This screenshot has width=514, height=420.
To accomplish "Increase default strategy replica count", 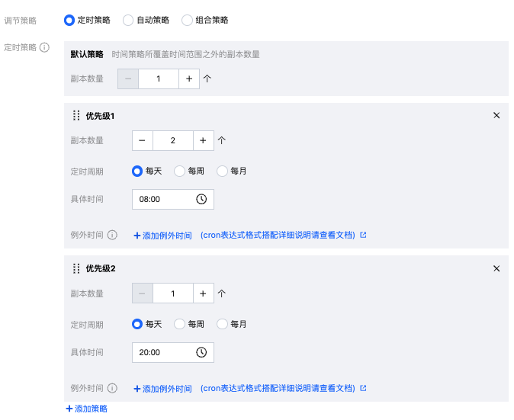I will coord(189,79).
